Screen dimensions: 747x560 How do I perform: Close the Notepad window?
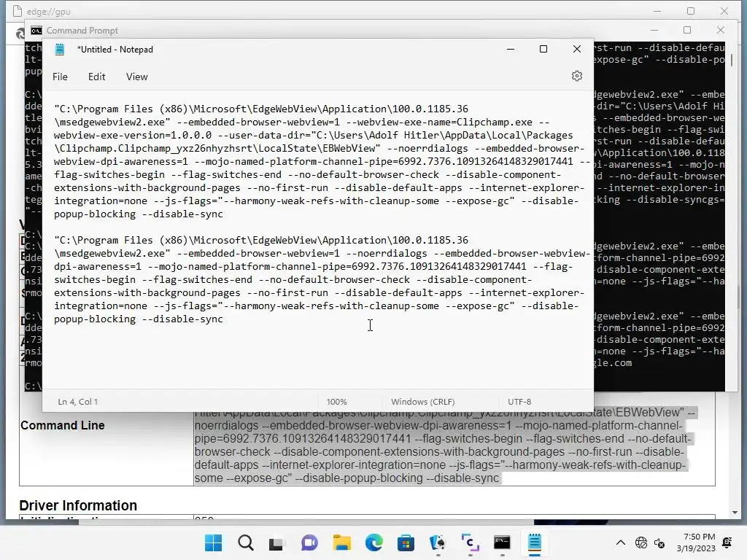pos(576,49)
